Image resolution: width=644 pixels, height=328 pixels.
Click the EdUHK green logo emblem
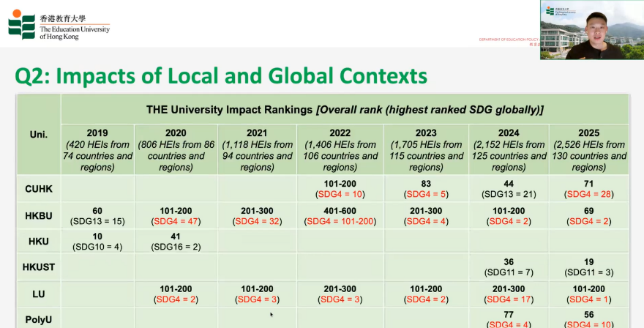click(21, 25)
